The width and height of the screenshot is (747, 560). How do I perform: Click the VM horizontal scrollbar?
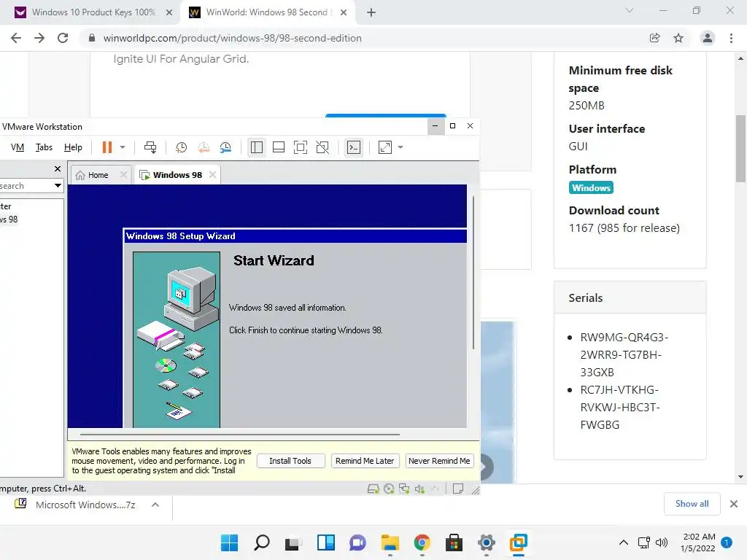pyautogui.click(x=239, y=435)
